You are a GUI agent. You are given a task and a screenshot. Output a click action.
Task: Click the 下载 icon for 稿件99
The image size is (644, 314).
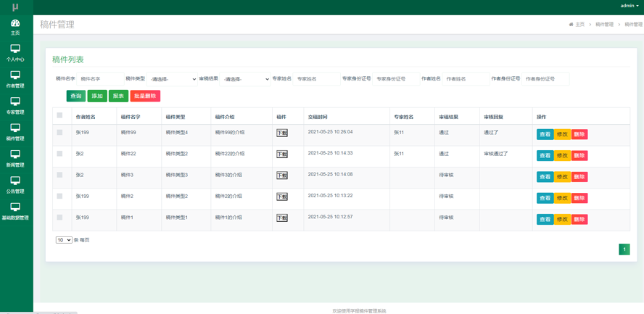click(x=282, y=133)
